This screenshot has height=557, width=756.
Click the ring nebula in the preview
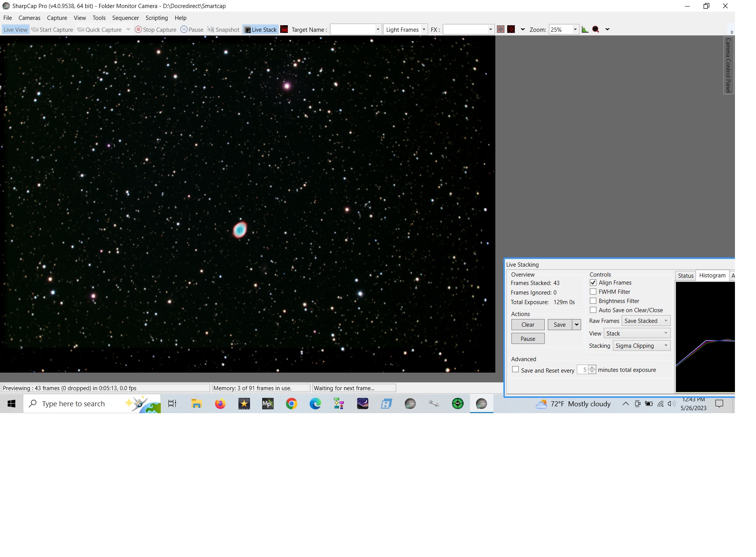[240, 230]
